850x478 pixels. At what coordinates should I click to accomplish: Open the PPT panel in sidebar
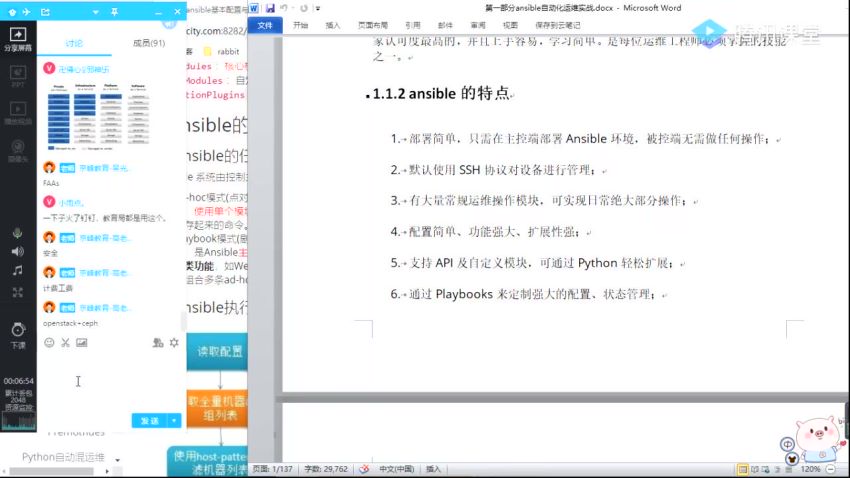point(18,76)
